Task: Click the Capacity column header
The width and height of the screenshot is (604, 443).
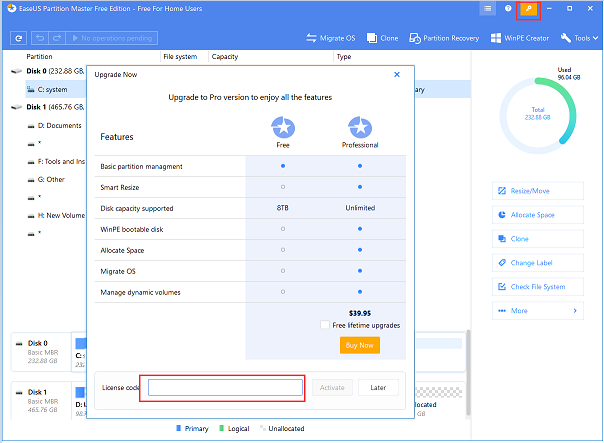Action: (225, 57)
